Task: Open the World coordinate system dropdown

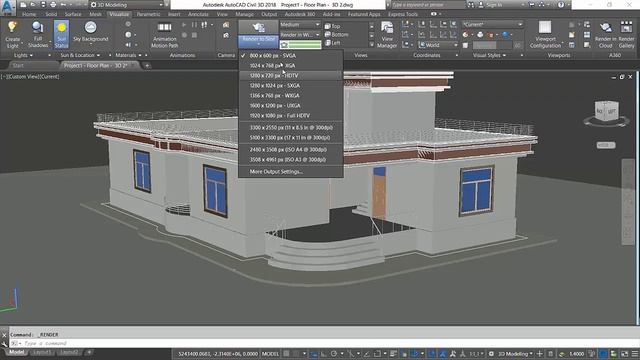Action: pyautogui.click(x=438, y=45)
